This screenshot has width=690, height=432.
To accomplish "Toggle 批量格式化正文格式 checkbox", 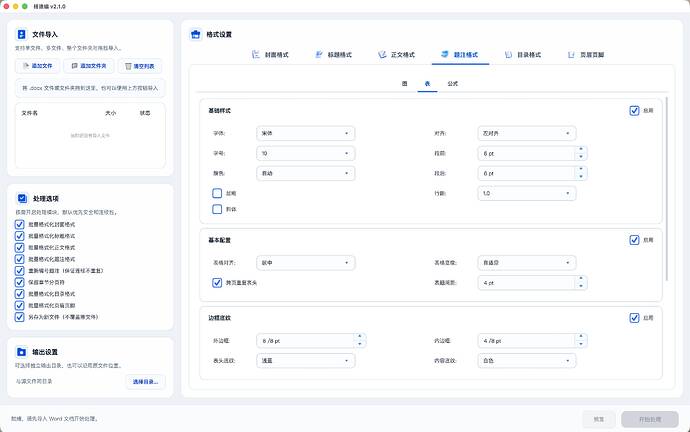I will click(19, 247).
